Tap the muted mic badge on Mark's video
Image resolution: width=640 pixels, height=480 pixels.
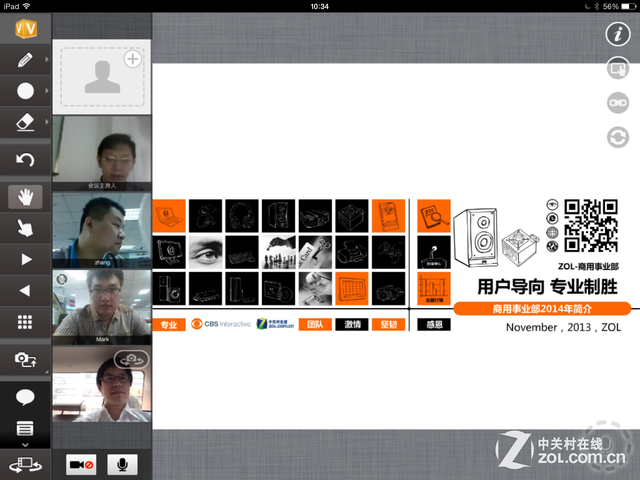click(x=62, y=279)
